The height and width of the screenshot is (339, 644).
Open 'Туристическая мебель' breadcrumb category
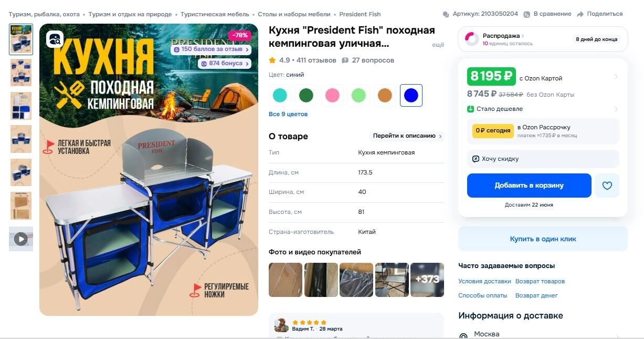point(215,14)
